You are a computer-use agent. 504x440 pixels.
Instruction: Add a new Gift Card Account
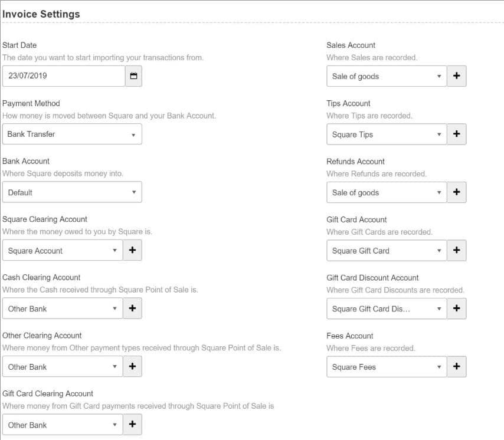coord(456,251)
